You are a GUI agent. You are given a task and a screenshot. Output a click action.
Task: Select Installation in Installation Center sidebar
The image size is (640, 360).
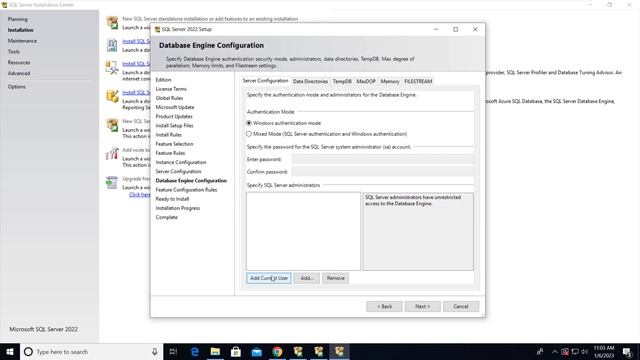[20, 30]
